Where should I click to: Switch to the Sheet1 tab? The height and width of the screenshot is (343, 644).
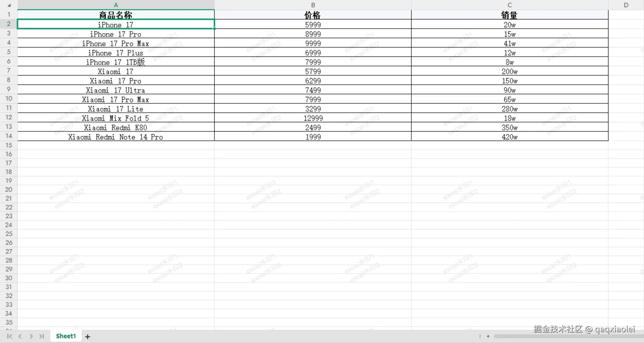pyautogui.click(x=66, y=336)
